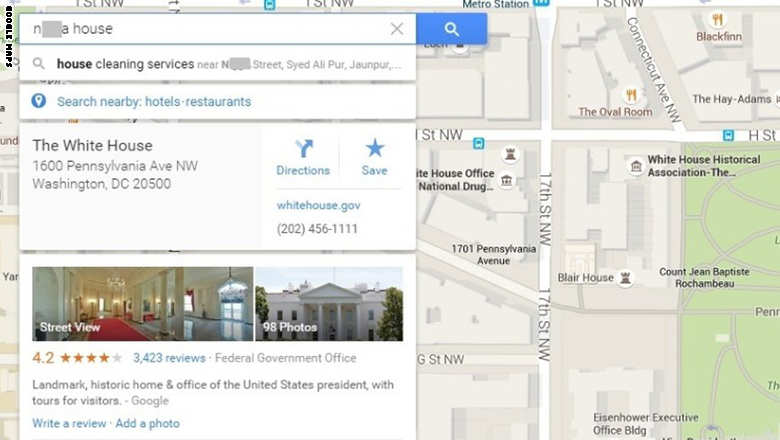Click the Search nearby location pin icon
Screen dimensions: 780x440
click(38, 101)
